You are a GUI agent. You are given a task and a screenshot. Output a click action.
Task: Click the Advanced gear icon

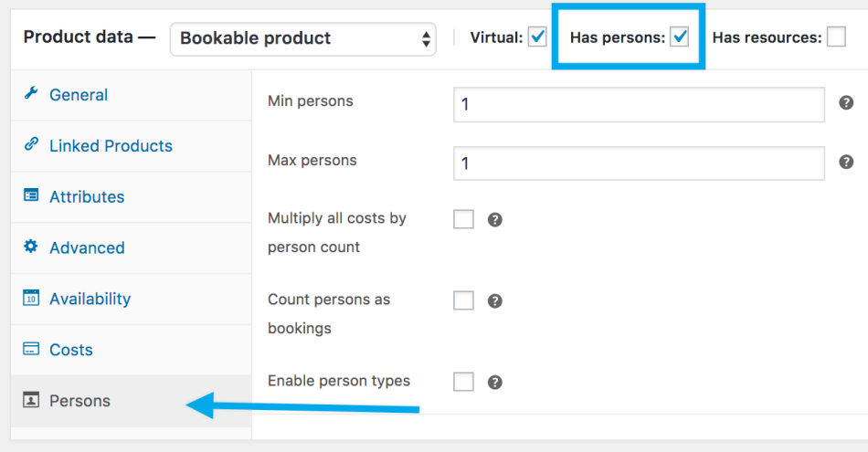click(x=31, y=247)
